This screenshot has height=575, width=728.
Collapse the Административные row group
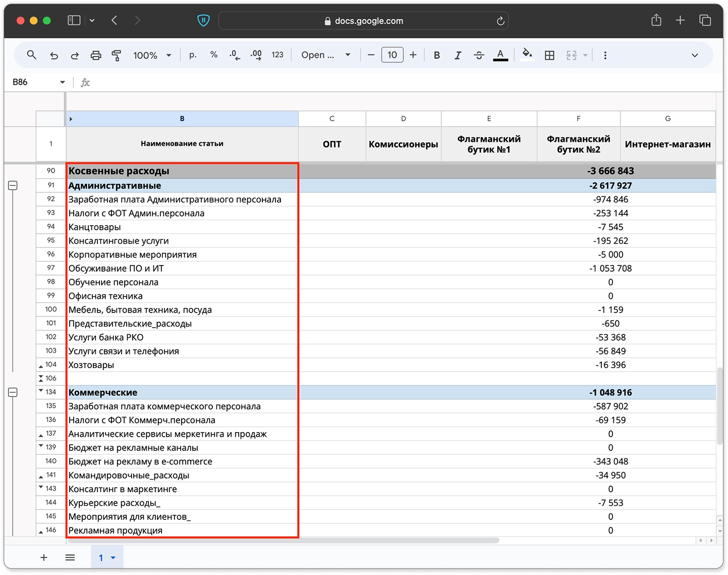(x=13, y=185)
